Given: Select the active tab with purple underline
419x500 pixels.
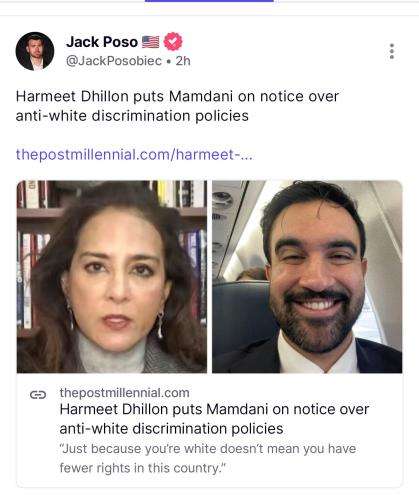Looking at the screenshot, I should tap(209, 4).
